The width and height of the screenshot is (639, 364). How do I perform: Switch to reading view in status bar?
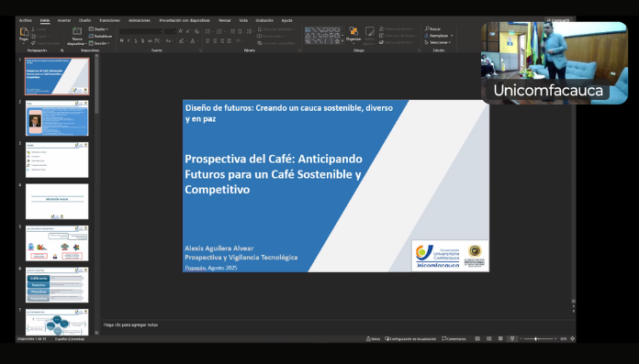(x=500, y=338)
